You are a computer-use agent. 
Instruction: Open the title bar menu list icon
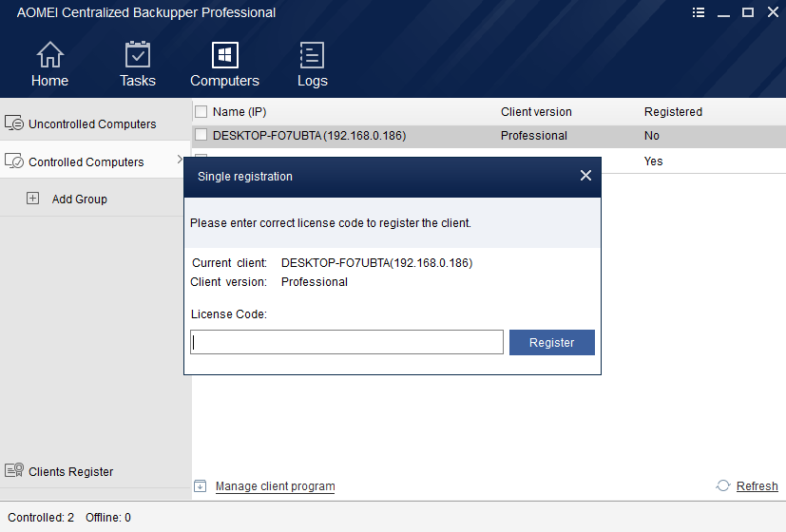tap(699, 12)
